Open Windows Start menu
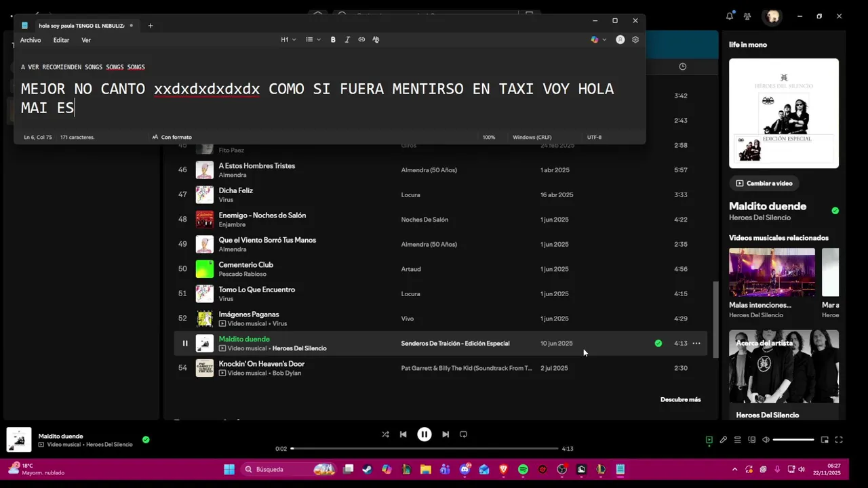The image size is (868, 488). (229, 469)
